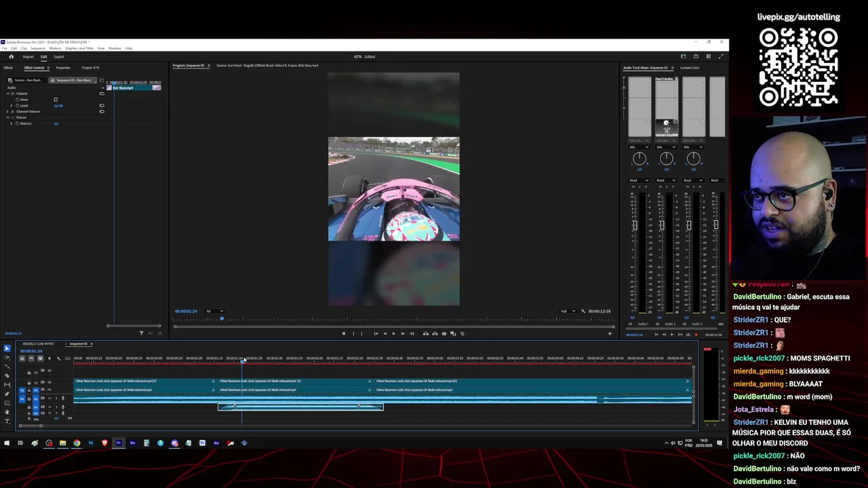This screenshot has width=868, height=488.
Task: Collapse the Panner effect section
Action: (x=7, y=117)
